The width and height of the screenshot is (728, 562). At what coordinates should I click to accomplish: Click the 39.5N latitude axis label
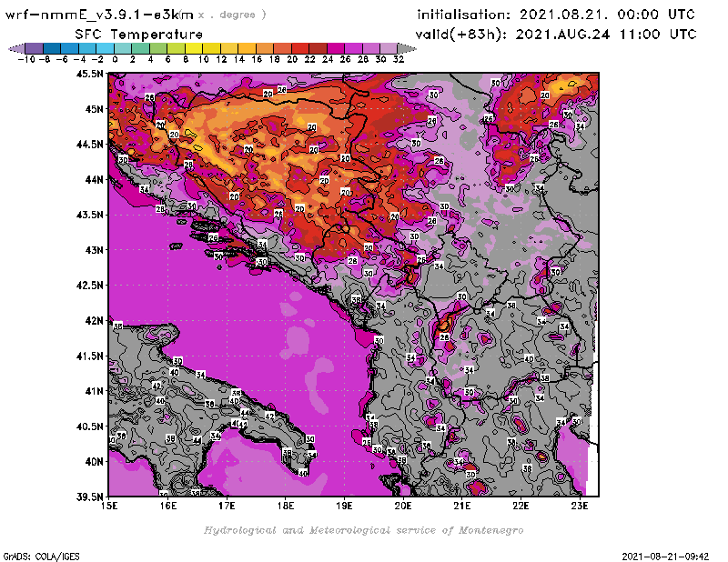click(89, 497)
